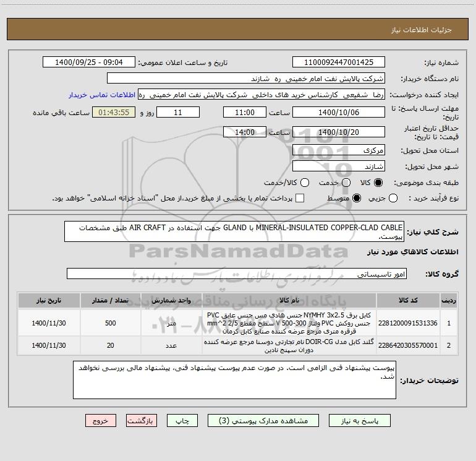Open اطلاعات تماس خریدار link
The height and width of the screenshot is (461, 476).
point(102,95)
